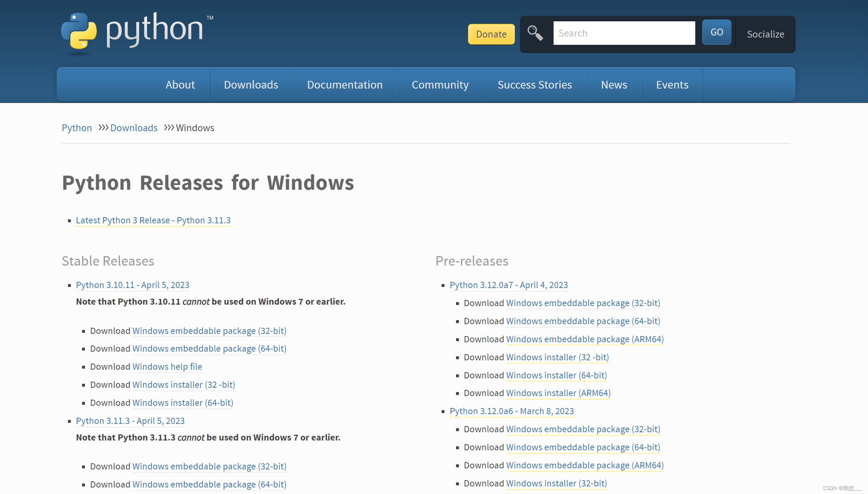This screenshot has height=494, width=868.
Task: Open Latest Python 3 Release 3.11.3 link
Action: (x=153, y=220)
